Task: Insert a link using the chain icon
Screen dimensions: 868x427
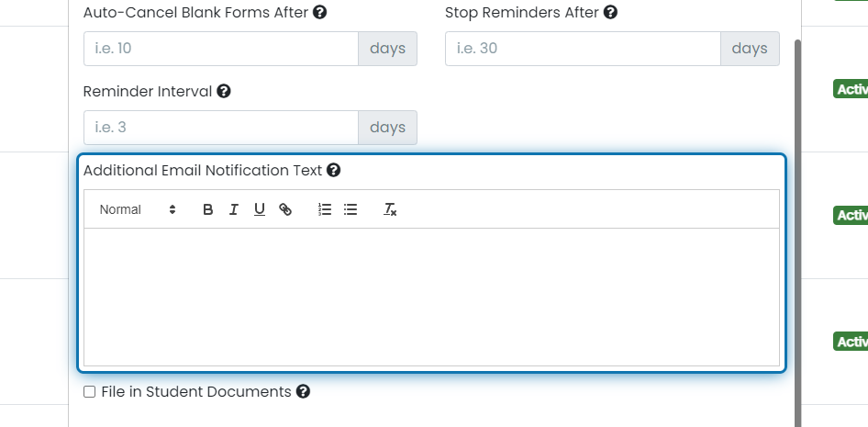Action: (x=285, y=209)
